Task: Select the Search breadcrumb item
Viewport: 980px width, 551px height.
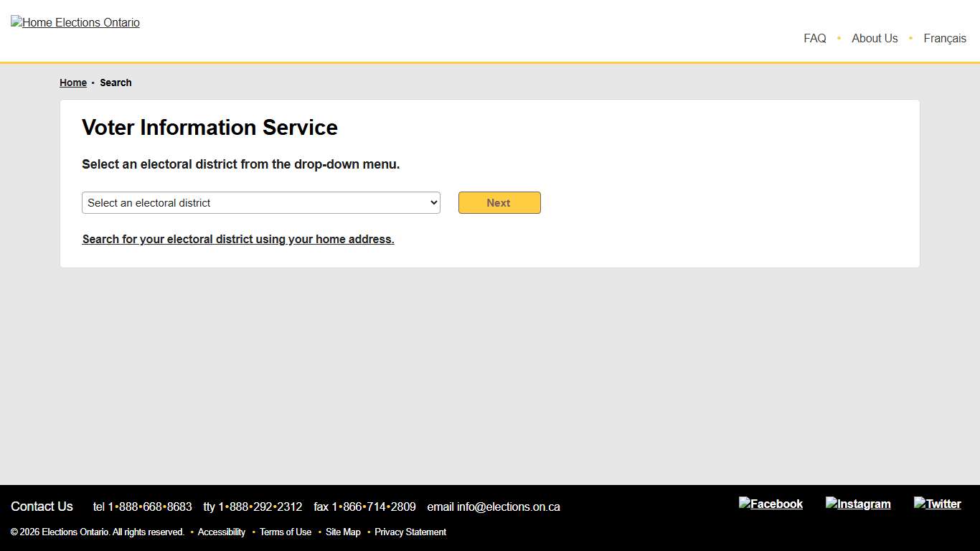Action: click(x=116, y=83)
